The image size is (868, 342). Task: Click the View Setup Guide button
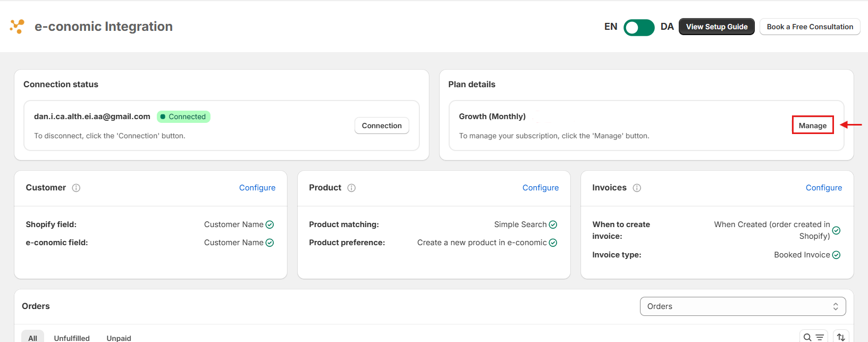point(717,27)
